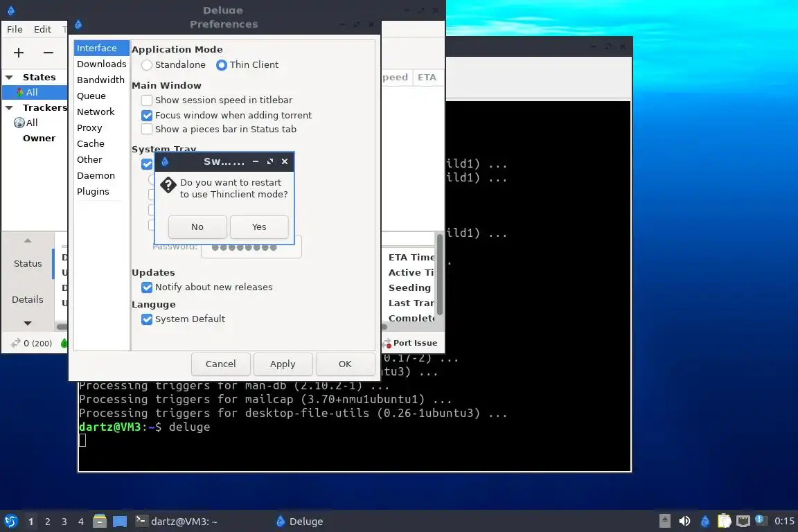
Task: Open the Other preferences category
Action: (101, 159)
